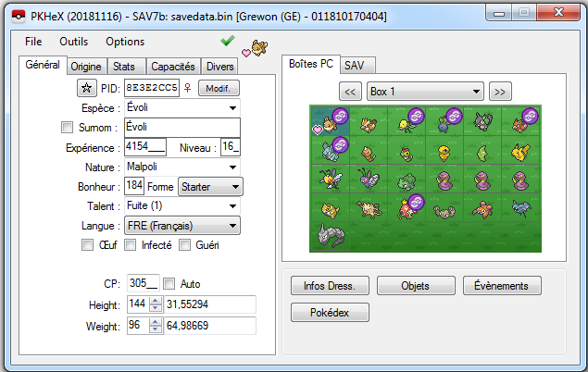Click the green legality checkmark icon
The image size is (588, 372).
(x=228, y=41)
